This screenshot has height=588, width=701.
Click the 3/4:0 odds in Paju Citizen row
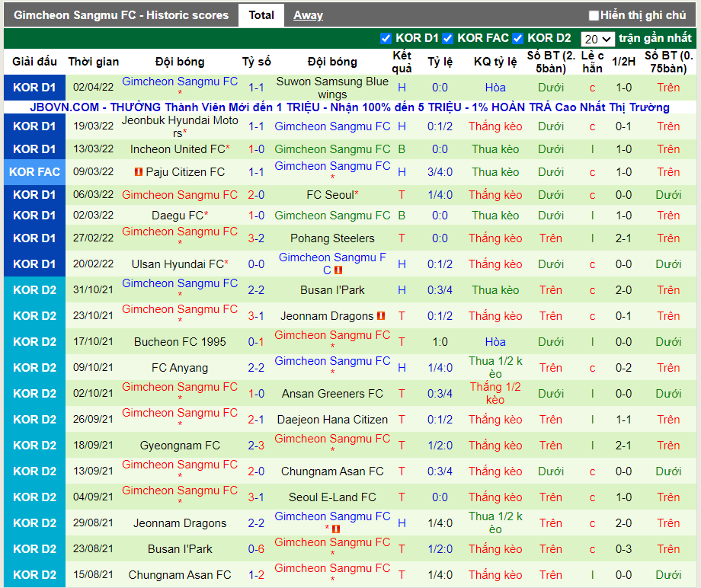440,172
